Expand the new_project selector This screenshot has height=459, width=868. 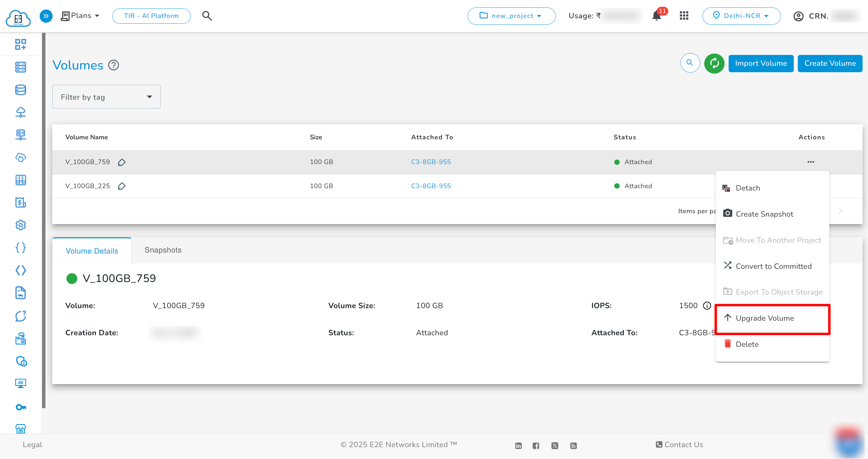[511, 16]
